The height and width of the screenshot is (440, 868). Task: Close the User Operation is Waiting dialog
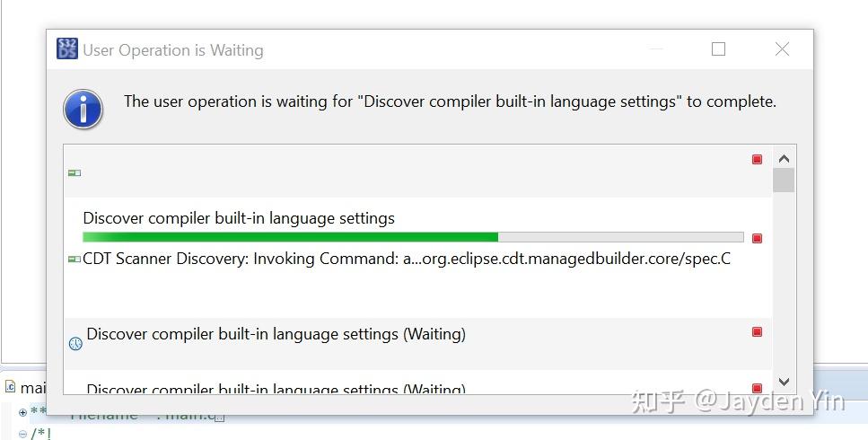pyautogui.click(x=782, y=49)
